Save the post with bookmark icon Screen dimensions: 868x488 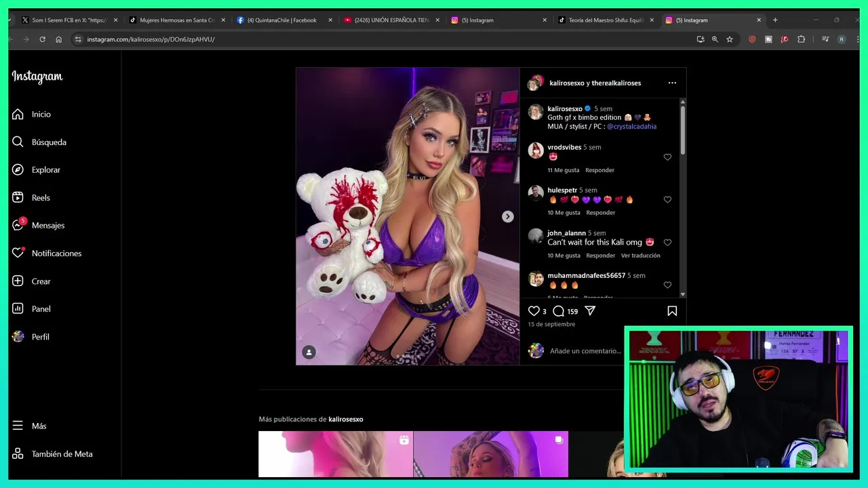click(672, 310)
